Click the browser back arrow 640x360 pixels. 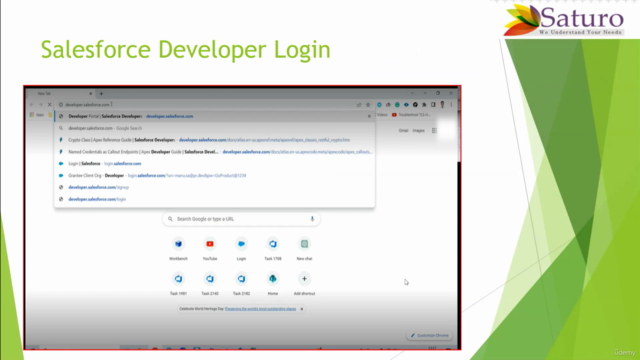[x=32, y=104]
